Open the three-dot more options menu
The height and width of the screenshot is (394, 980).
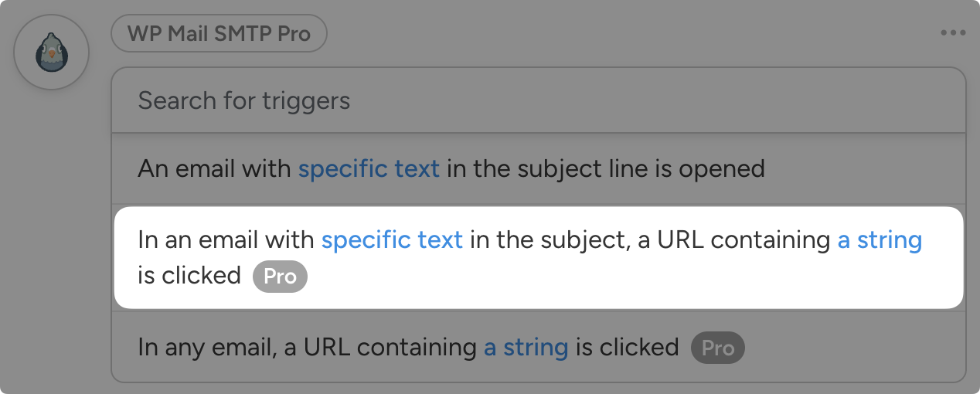click(x=953, y=33)
